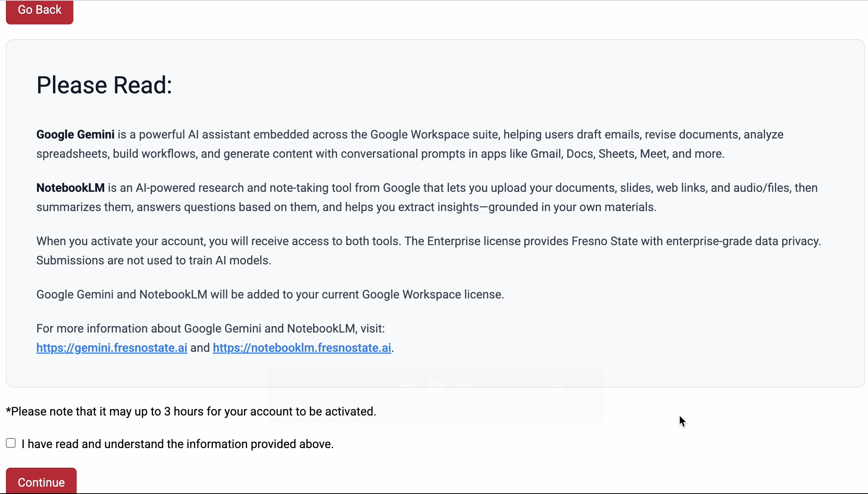The image size is (868, 494).
Task: Open the gemini.fresnostate.ai link
Action: 111,348
